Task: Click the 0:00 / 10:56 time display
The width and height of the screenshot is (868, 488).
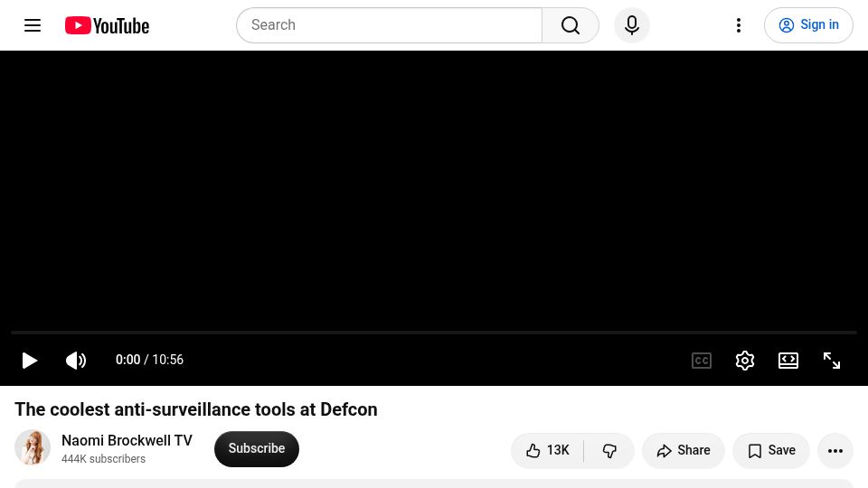Action: pyautogui.click(x=149, y=360)
